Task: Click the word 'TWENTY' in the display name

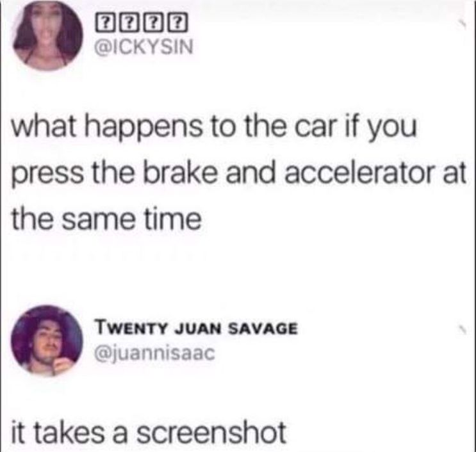Action: (x=131, y=328)
